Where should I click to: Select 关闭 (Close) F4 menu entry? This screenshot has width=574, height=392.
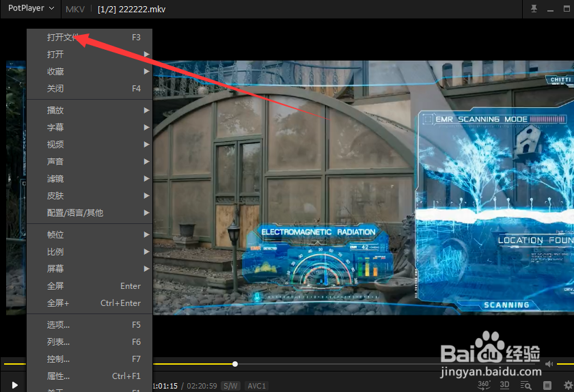[90, 88]
